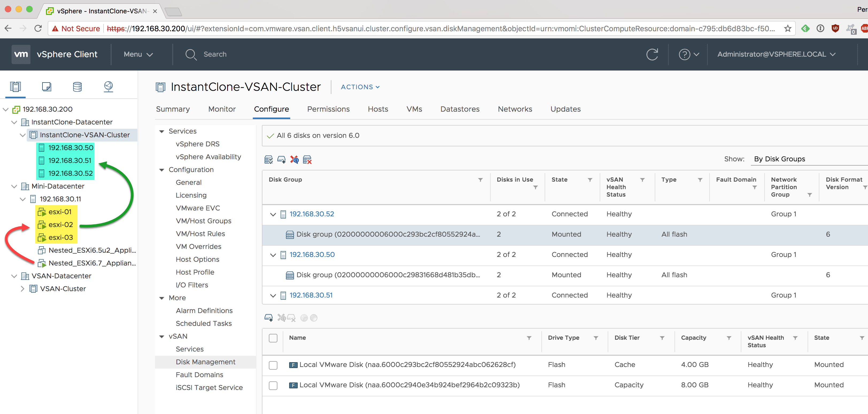Image resolution: width=868 pixels, height=414 pixels.
Task: Click the create disk group icon
Action: (281, 159)
